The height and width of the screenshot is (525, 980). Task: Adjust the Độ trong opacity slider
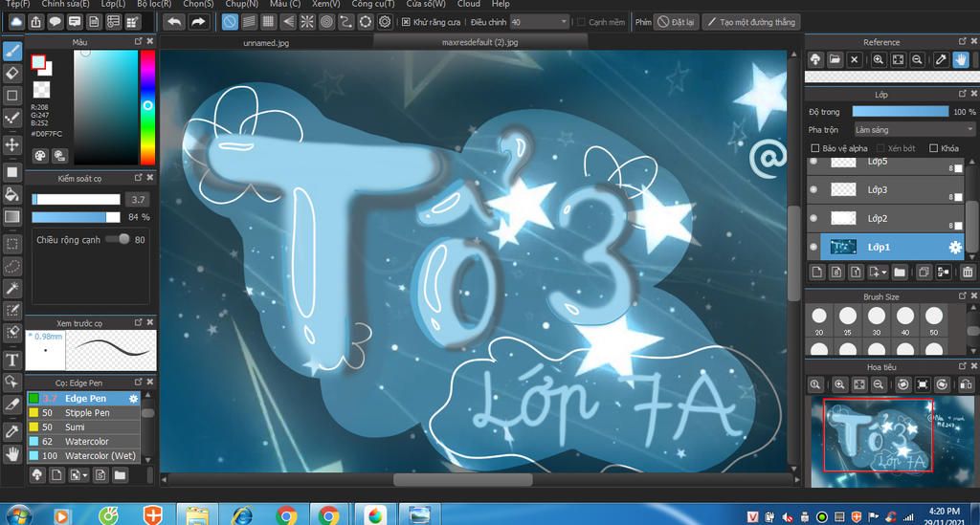coord(900,111)
